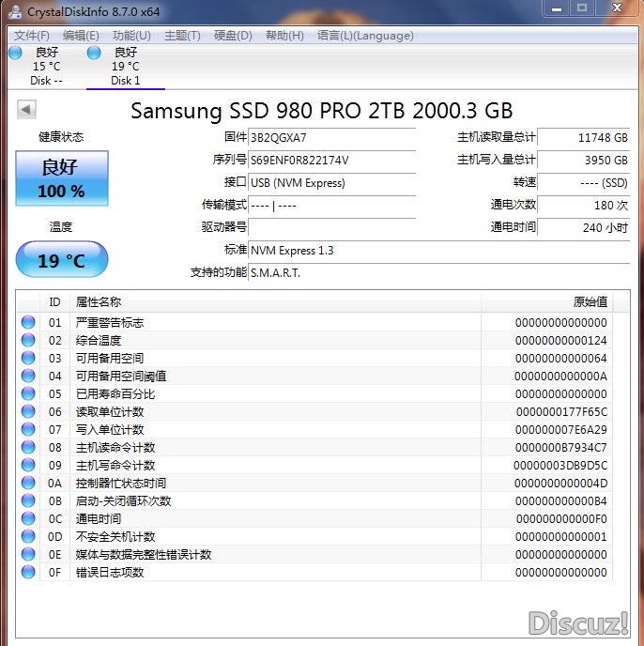Screen dimensions: 644x646
Task: Click the ID column header
Action: [x=54, y=302]
